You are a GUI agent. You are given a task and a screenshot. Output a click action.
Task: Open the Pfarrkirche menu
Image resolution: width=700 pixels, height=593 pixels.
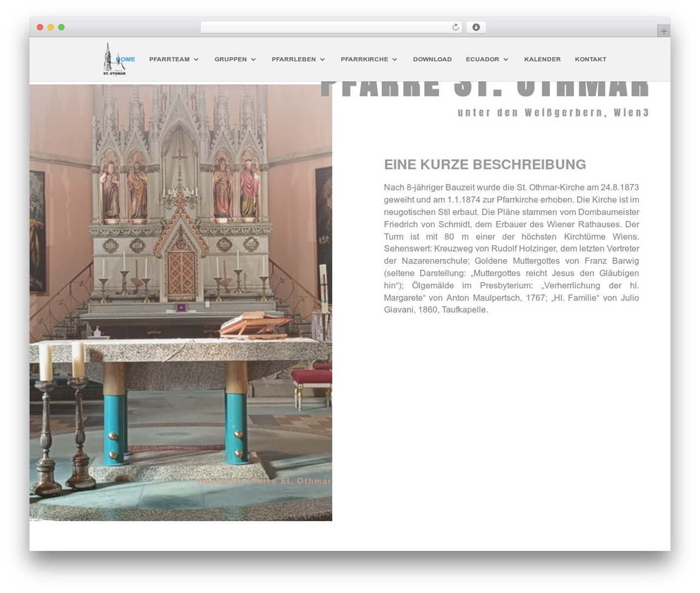pos(364,59)
